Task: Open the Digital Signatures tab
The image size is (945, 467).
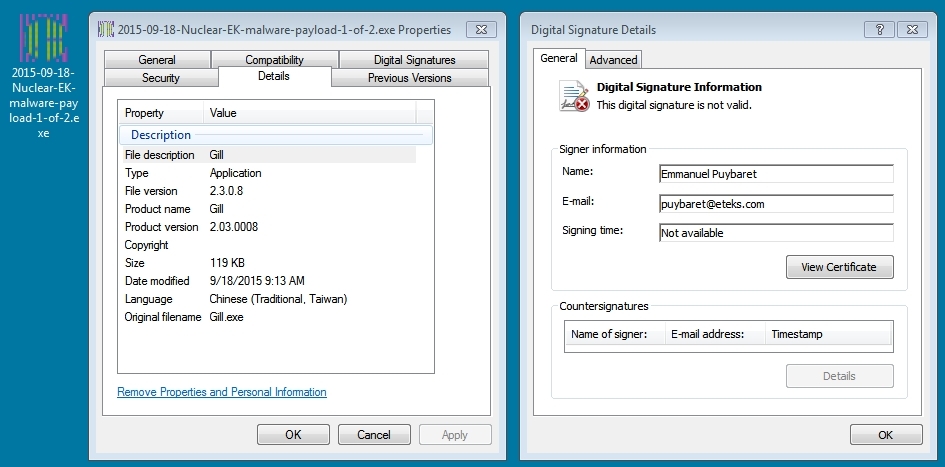Action: (414, 60)
